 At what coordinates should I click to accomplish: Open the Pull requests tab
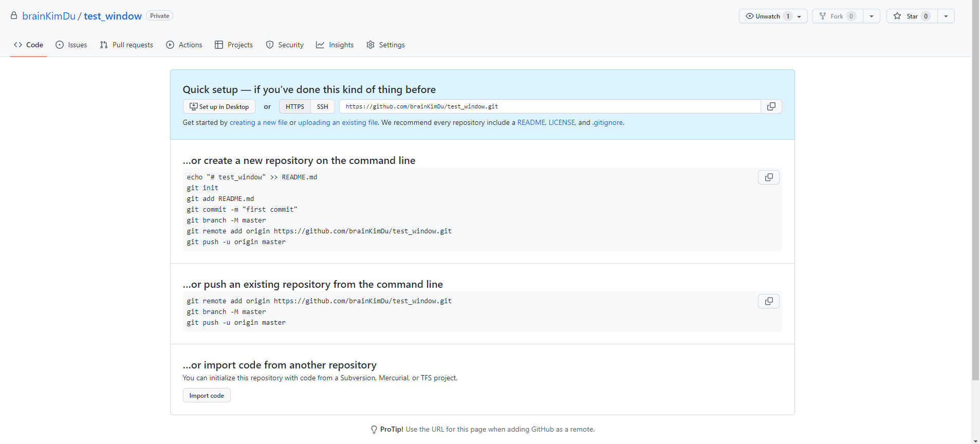126,45
